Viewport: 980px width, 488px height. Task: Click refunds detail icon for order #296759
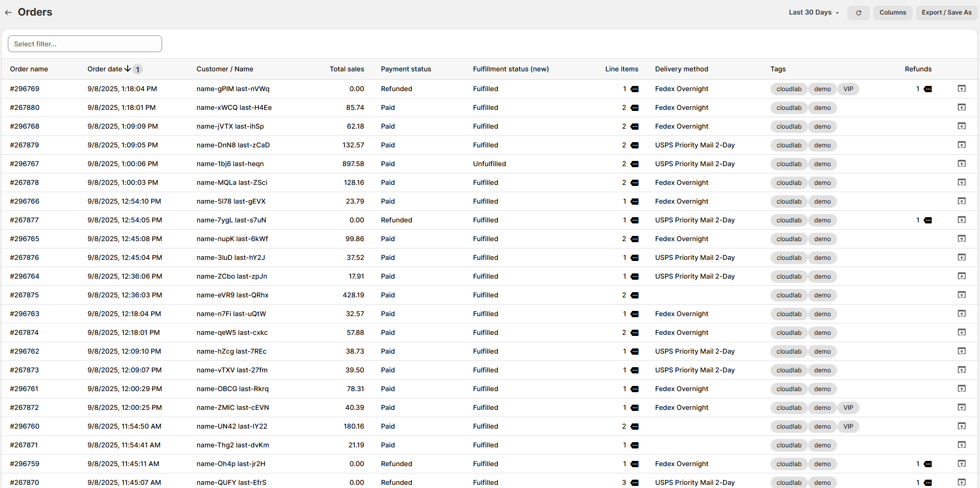point(928,464)
